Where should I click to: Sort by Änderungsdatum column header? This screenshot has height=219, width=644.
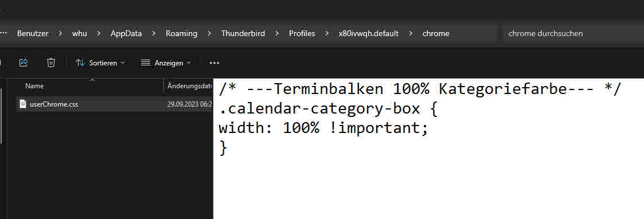click(x=189, y=87)
